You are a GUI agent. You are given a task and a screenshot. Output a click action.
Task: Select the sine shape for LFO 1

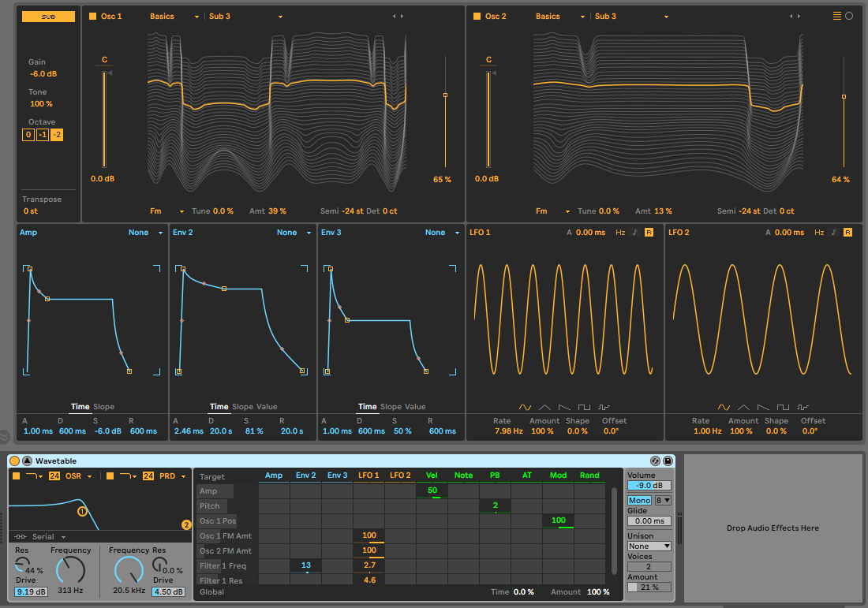pos(523,407)
